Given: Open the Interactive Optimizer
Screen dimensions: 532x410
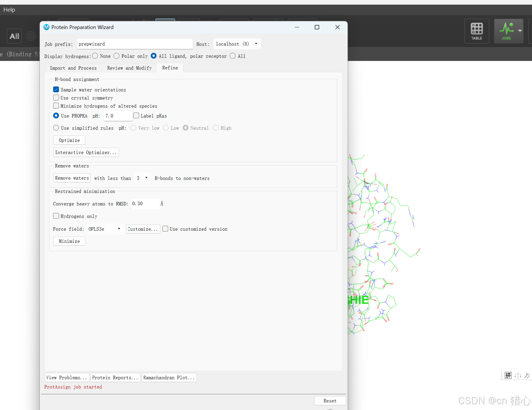Looking at the screenshot, I should coord(86,152).
